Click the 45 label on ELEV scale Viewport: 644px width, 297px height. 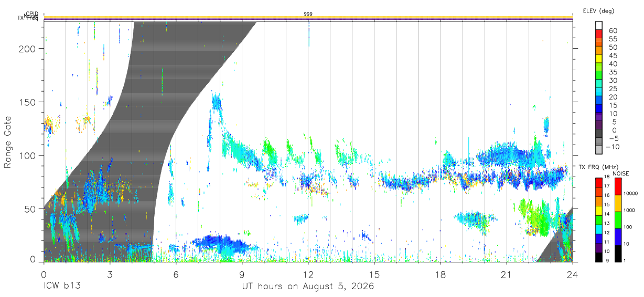(x=613, y=56)
